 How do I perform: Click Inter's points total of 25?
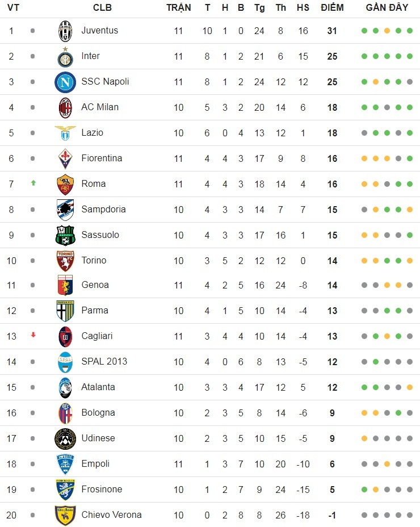coord(332,56)
